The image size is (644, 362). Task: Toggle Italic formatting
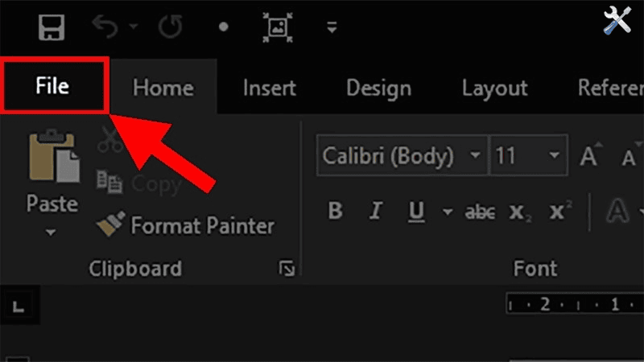point(375,212)
